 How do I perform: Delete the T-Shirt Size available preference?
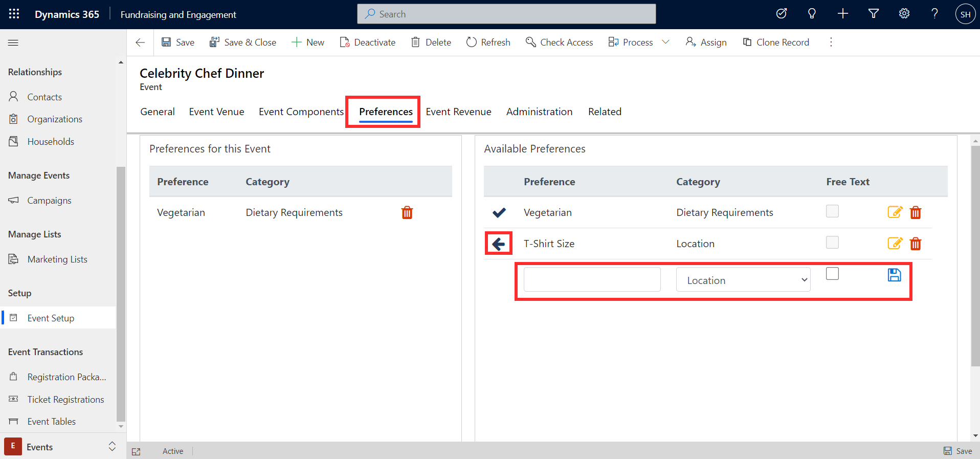click(x=916, y=244)
